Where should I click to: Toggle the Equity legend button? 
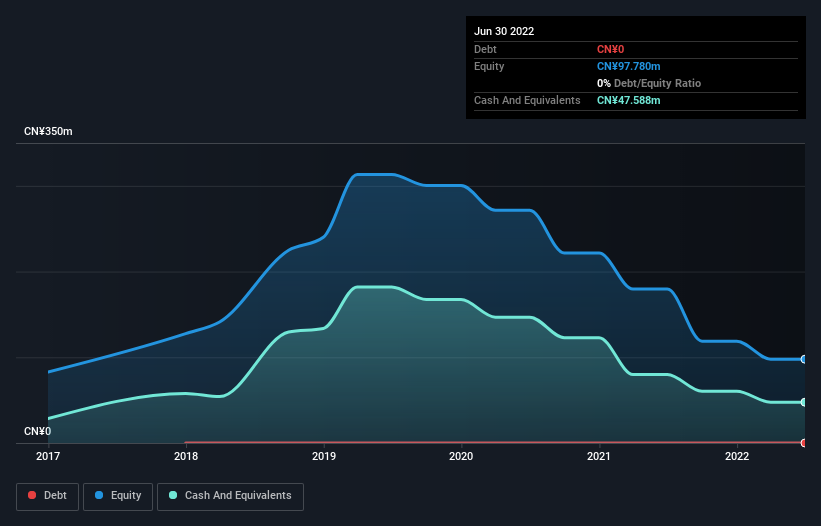coord(118,496)
